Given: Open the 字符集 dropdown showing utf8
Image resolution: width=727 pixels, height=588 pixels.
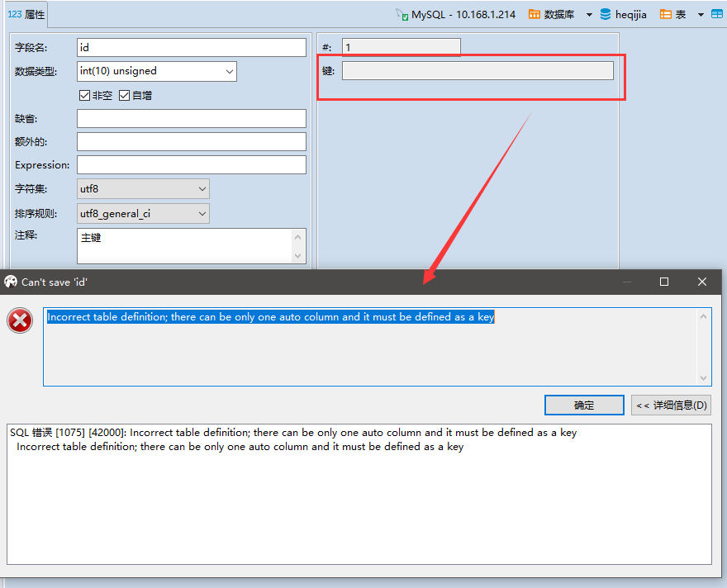Looking at the screenshot, I should pos(203,188).
